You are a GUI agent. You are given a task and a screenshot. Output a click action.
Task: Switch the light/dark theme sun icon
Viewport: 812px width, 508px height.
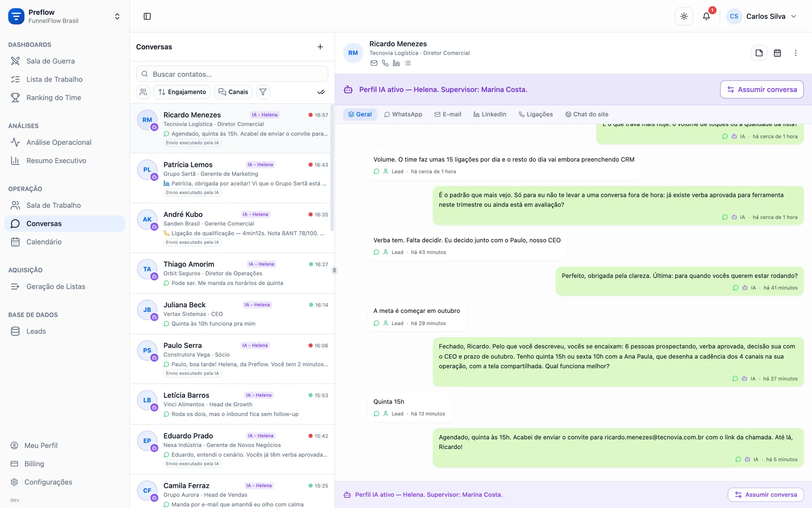[684, 16]
